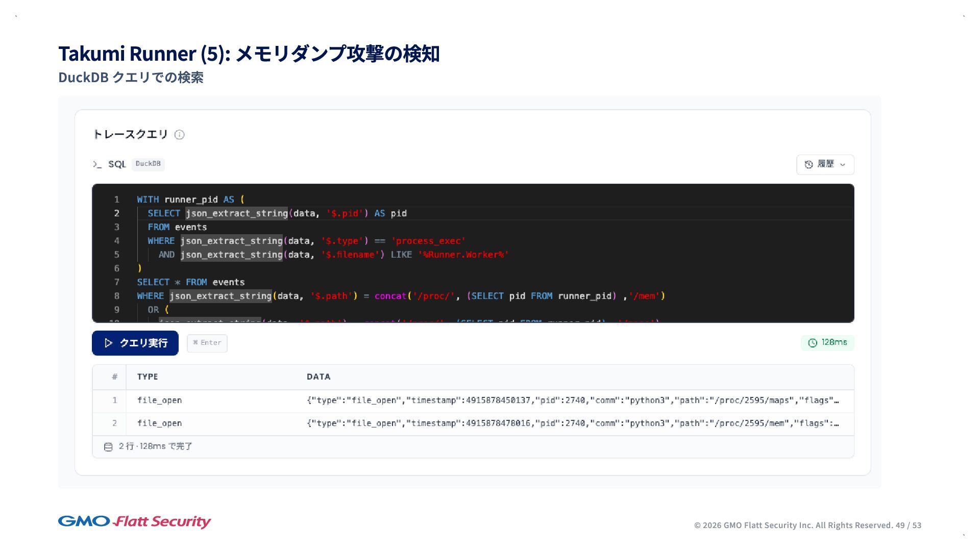
Task: Click 'process_exec' string in SQL editor
Action: [x=428, y=241]
